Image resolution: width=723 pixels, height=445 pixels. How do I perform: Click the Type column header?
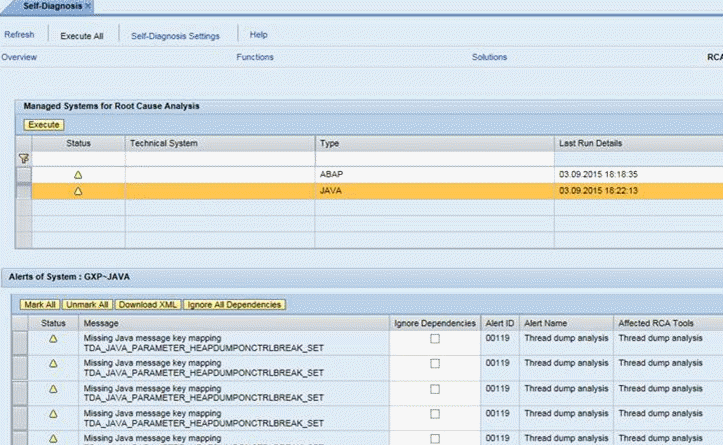click(434, 143)
